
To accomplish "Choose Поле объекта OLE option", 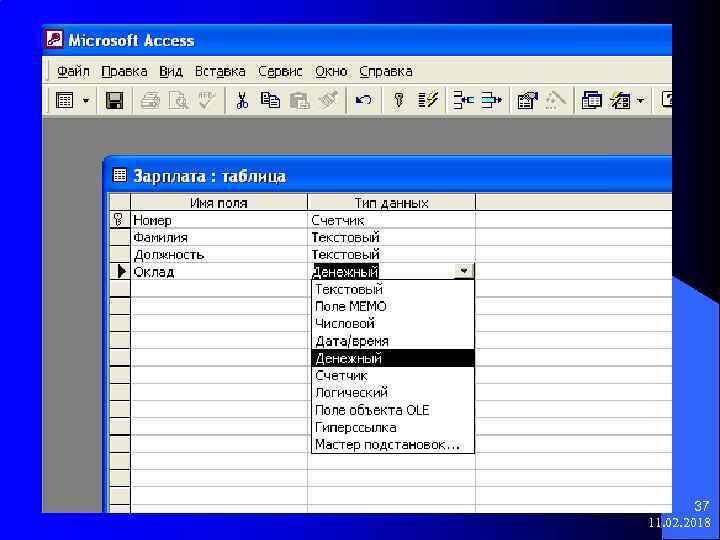I will (393, 410).
